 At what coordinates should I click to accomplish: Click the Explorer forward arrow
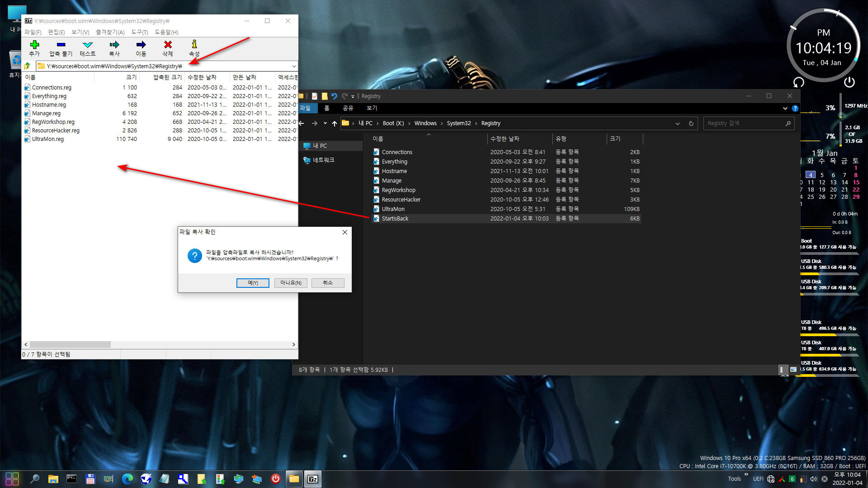click(x=315, y=123)
